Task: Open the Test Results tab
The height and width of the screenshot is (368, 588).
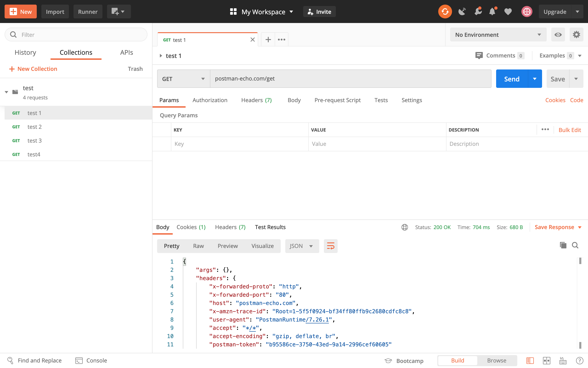Action: click(270, 227)
